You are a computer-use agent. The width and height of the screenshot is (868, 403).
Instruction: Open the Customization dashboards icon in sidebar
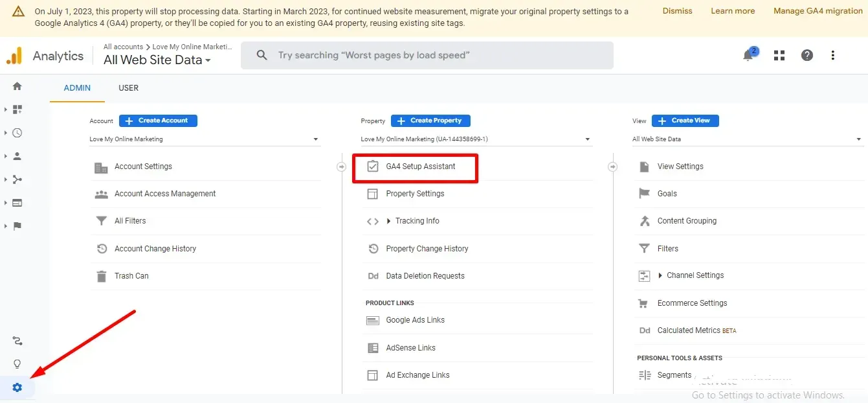17,109
